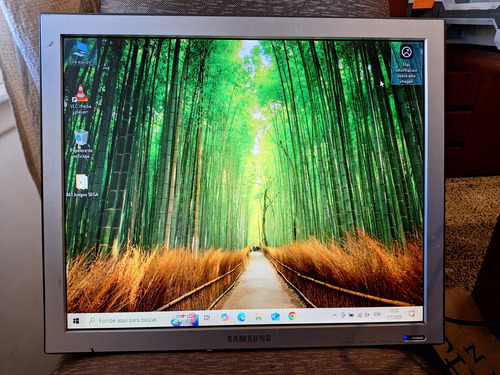Open Microsoft Edge from the taskbar

point(241,317)
